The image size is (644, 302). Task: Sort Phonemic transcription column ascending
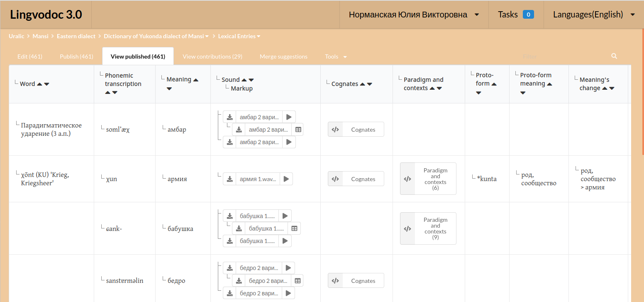coord(108,92)
